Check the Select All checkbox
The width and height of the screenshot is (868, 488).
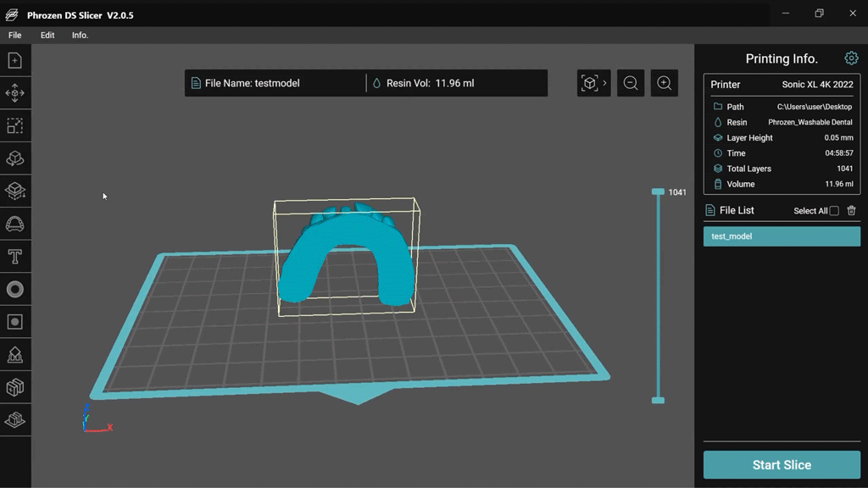pyautogui.click(x=834, y=211)
